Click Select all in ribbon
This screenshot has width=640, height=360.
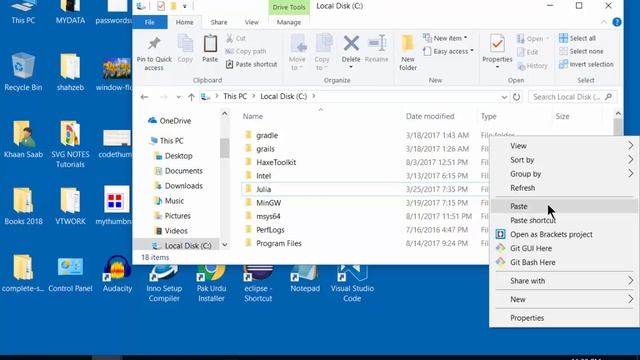coord(577,38)
